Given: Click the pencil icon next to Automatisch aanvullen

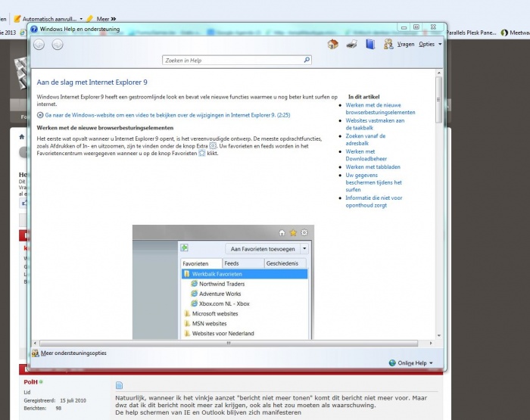Looking at the screenshot, I should 17,19.
